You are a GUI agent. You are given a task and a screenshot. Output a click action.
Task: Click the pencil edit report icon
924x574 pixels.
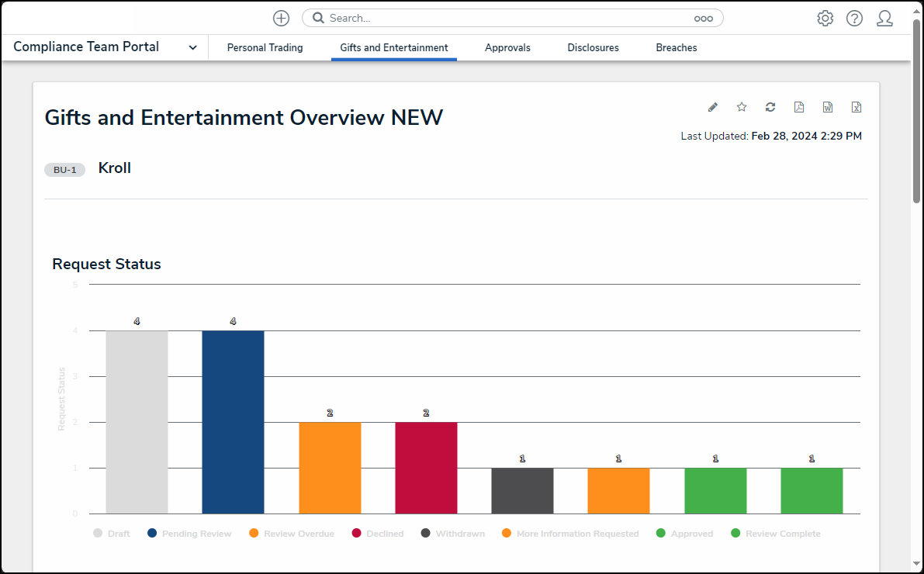click(713, 107)
